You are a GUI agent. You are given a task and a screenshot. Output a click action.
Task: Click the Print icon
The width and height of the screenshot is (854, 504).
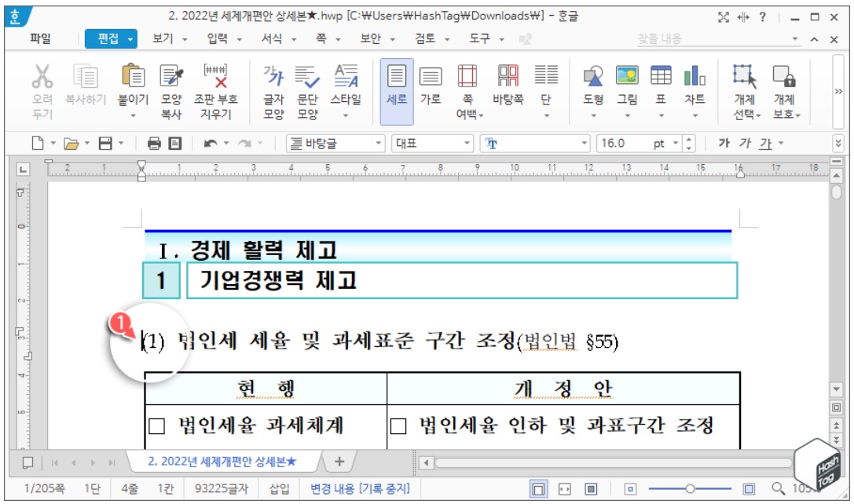point(154,143)
